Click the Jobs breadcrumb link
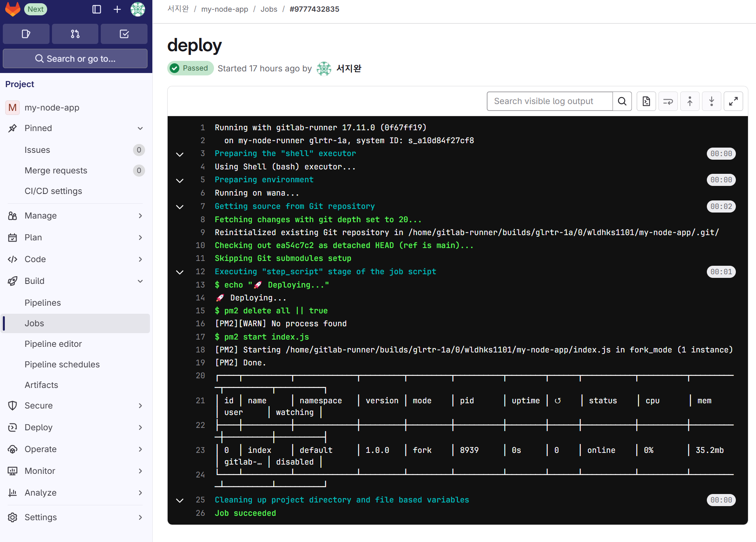The height and width of the screenshot is (542, 756). pos(269,9)
